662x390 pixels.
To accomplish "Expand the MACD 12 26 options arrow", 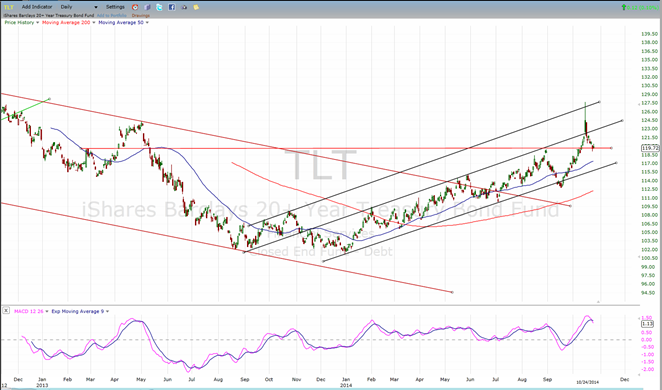I will point(46,311).
